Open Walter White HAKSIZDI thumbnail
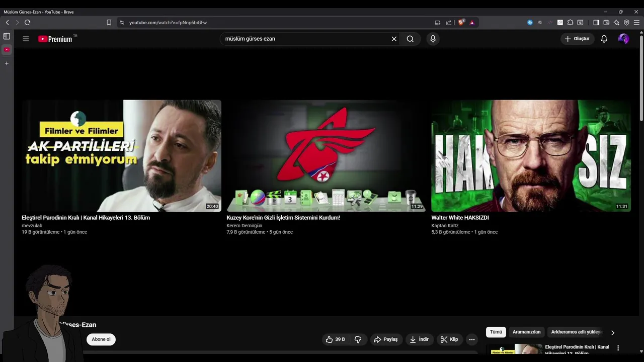 [x=531, y=155]
